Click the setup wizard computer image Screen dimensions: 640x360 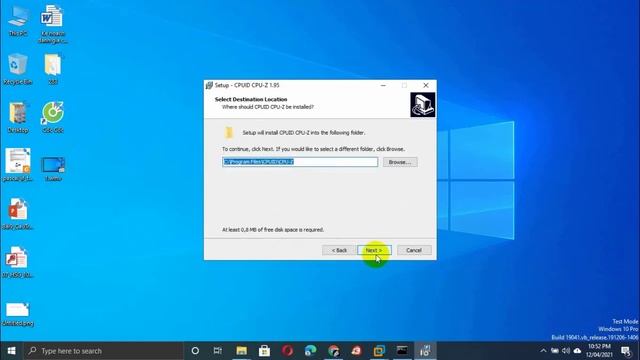pos(422,105)
